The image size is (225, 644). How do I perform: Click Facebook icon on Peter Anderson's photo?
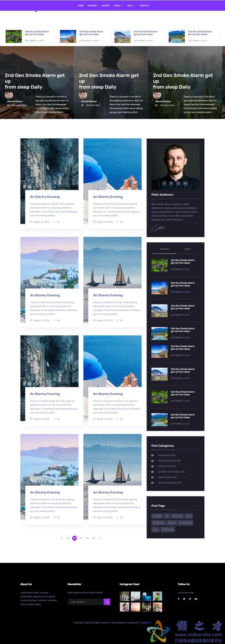(x=164, y=183)
